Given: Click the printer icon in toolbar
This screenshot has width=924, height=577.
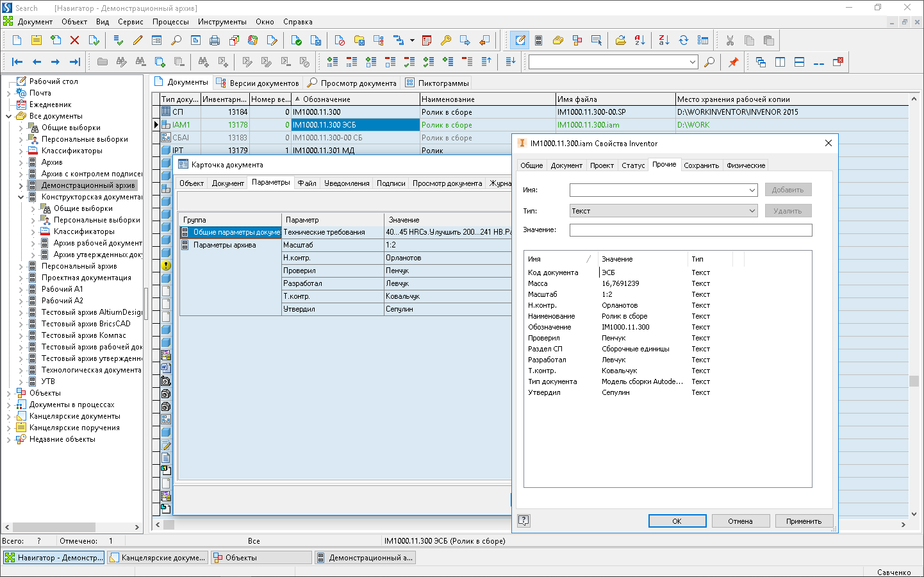Looking at the screenshot, I should tap(215, 40).
